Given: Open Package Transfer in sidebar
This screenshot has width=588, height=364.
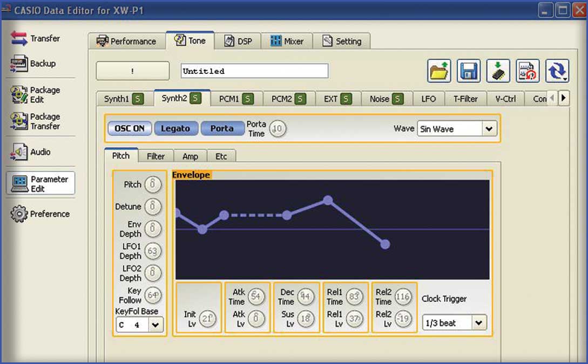Looking at the screenshot, I should (x=36, y=121).
